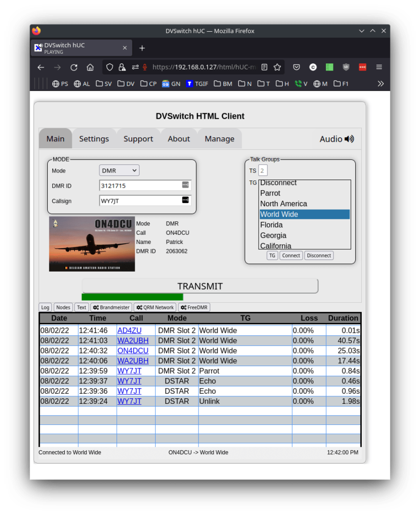Click the microphone permission icon

(x=145, y=67)
